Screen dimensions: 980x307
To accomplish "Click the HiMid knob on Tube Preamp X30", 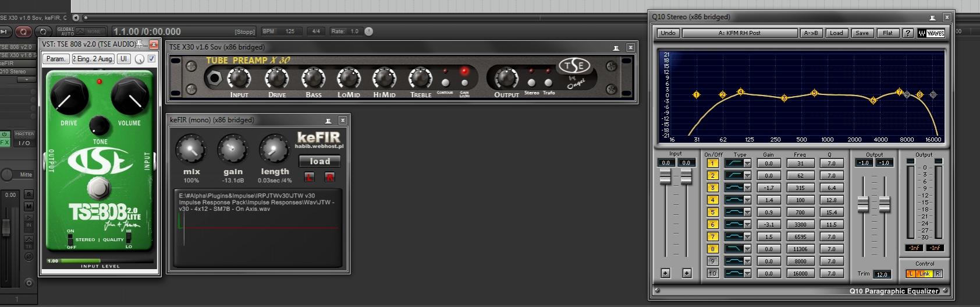I will tap(384, 77).
